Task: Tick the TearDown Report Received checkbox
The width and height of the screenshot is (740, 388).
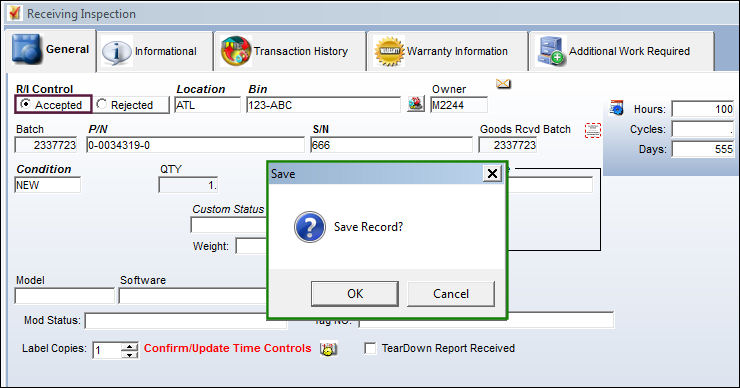Action: tap(370, 348)
